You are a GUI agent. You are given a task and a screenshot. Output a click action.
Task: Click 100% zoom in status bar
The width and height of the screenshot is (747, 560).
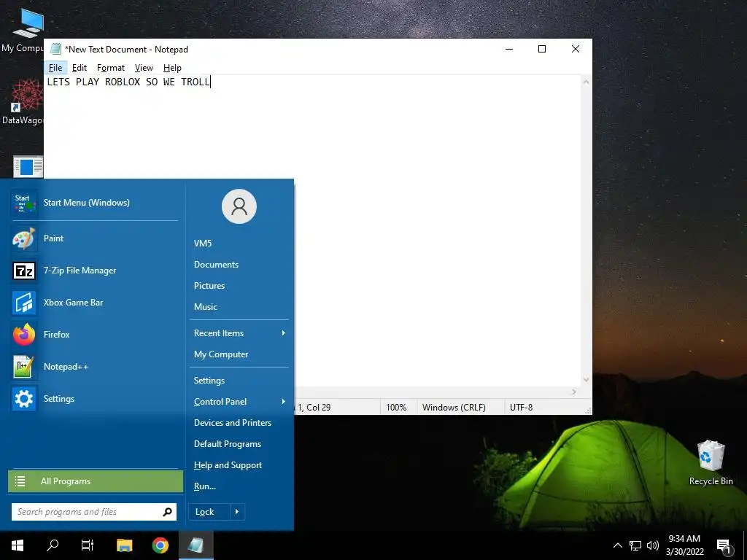pos(396,408)
